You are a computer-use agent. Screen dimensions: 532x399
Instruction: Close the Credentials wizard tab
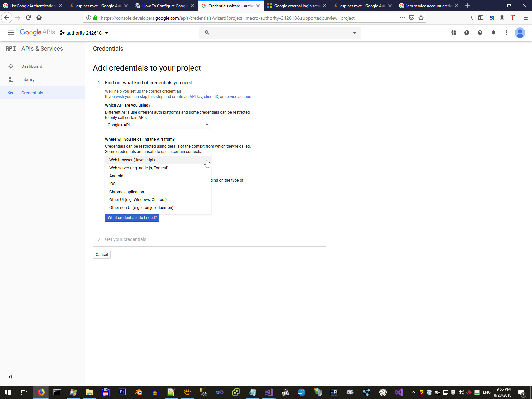click(x=258, y=6)
